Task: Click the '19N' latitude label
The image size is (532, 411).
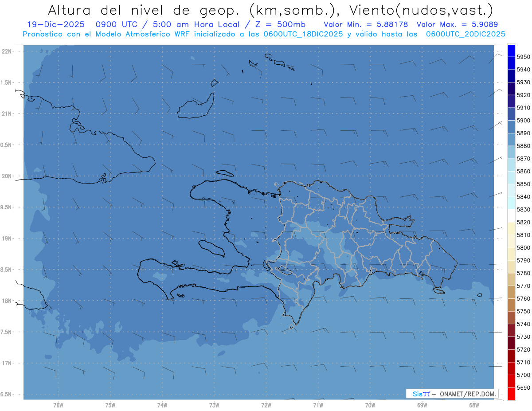Action: pos(7,238)
